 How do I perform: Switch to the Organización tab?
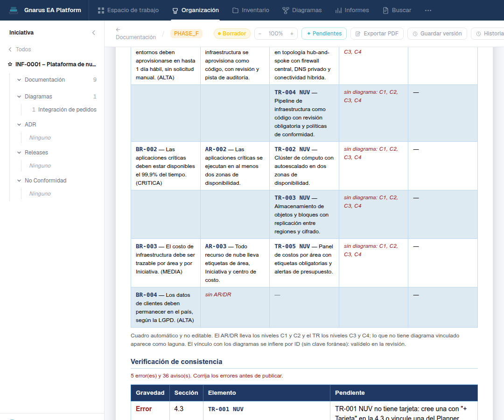pos(196,10)
